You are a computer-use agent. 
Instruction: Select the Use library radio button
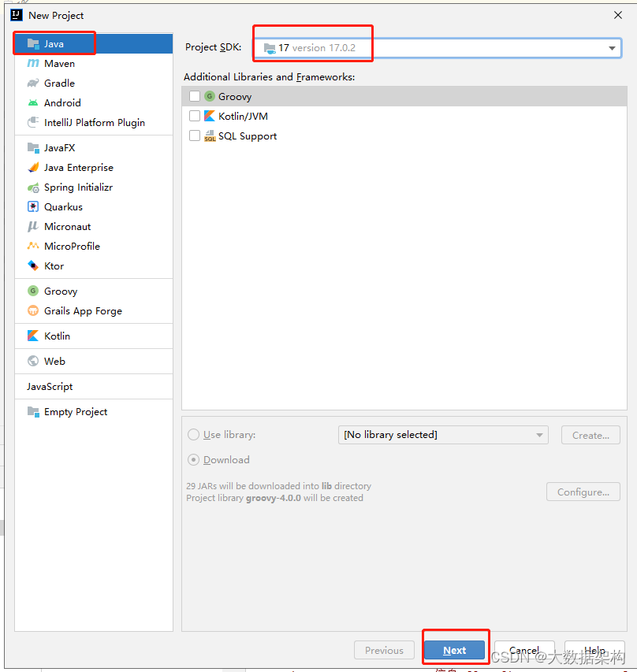(x=193, y=435)
